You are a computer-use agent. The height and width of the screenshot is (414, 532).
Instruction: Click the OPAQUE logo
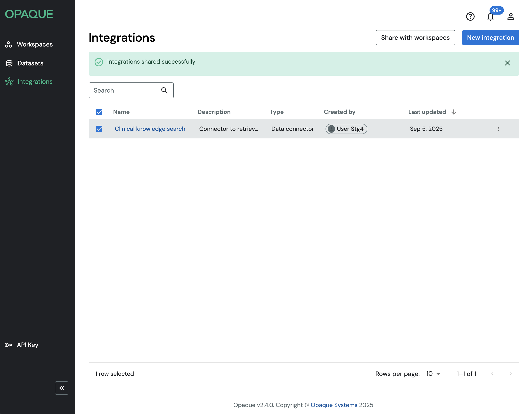pos(29,14)
